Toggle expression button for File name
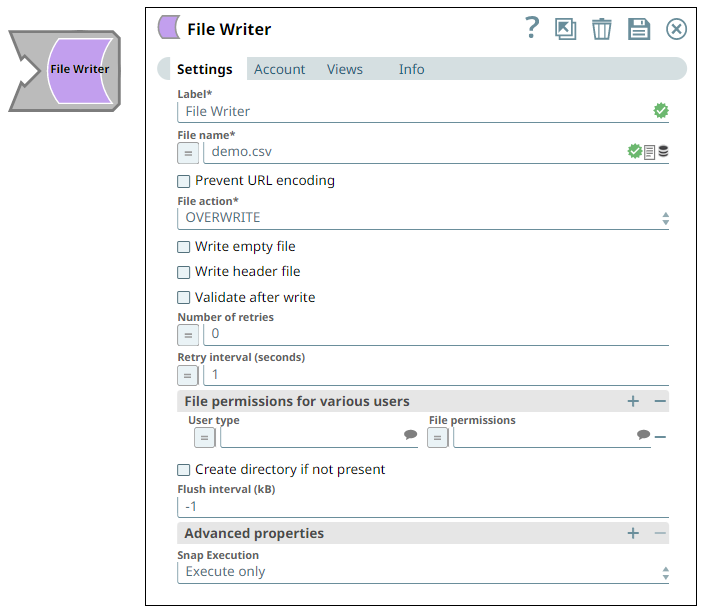 pos(187,153)
